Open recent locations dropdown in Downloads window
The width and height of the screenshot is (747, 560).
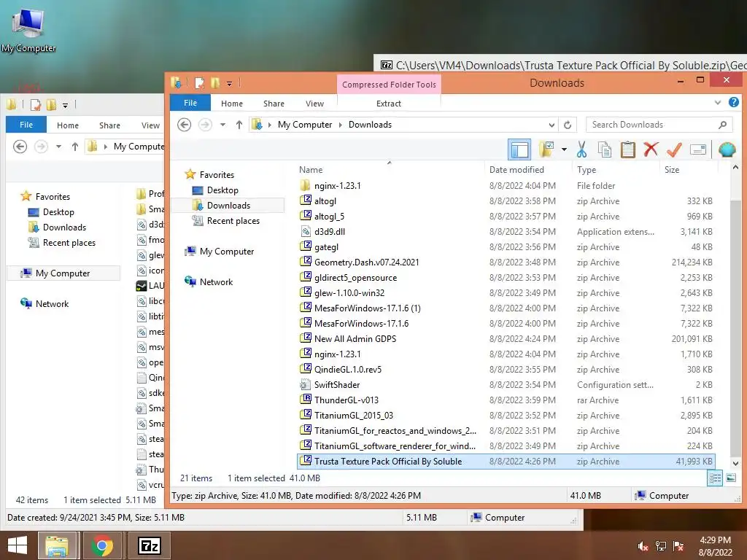click(x=222, y=125)
